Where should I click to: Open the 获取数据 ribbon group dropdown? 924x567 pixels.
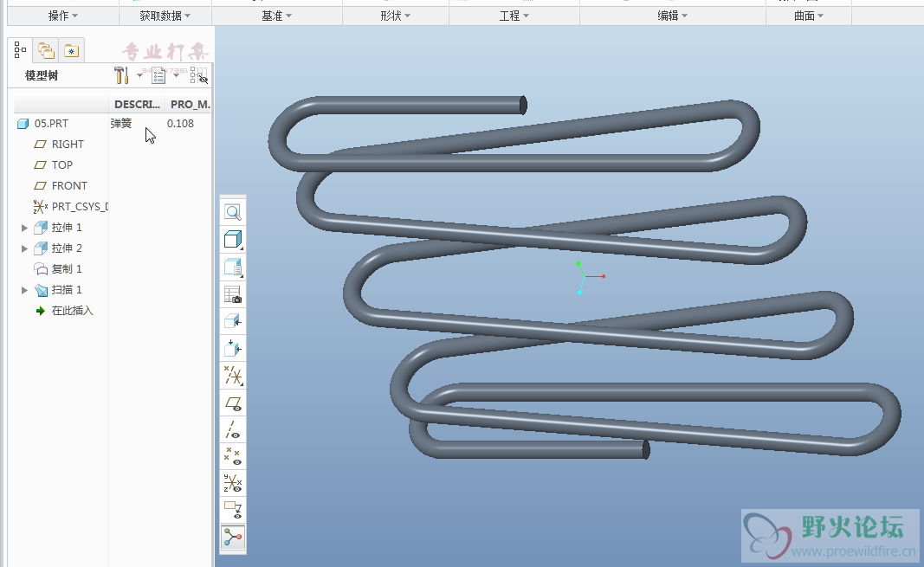pos(165,16)
